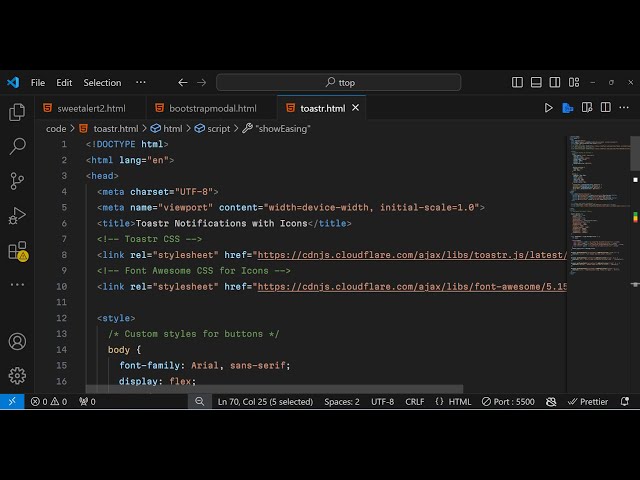Open Run and Debug view
This screenshot has width=640, height=480.
tap(17, 215)
